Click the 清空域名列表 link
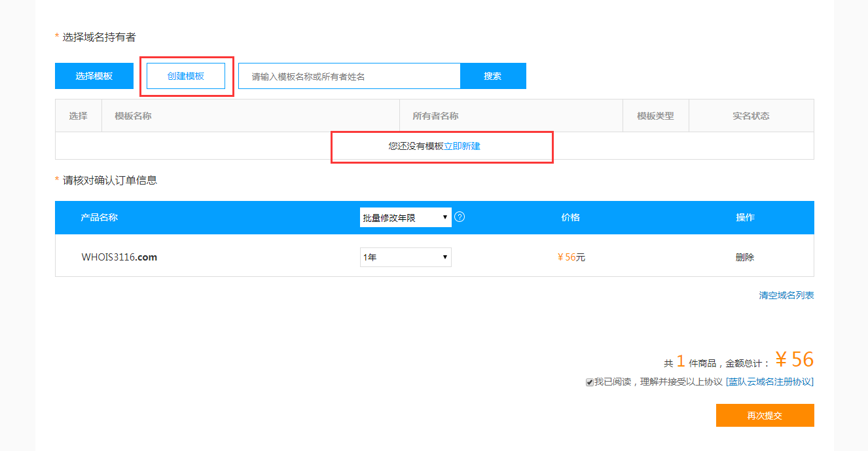 pyautogui.click(x=785, y=295)
